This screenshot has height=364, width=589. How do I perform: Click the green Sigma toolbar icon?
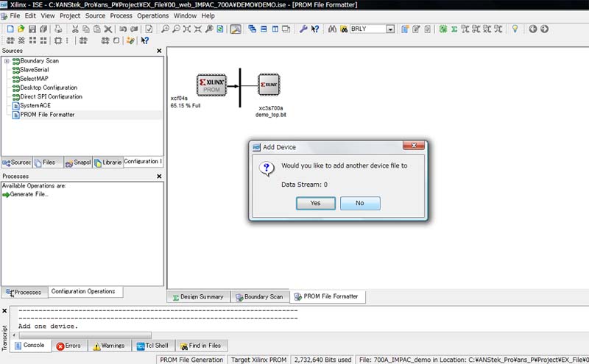coord(454,29)
